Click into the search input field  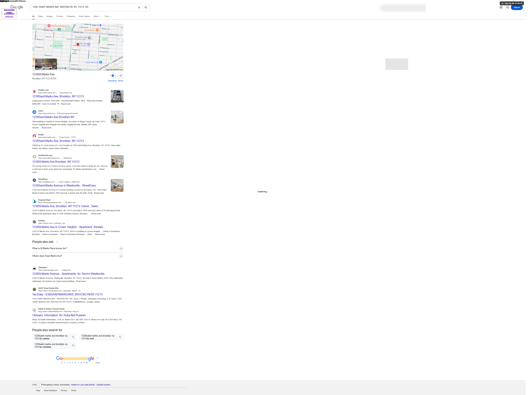click(84, 7)
